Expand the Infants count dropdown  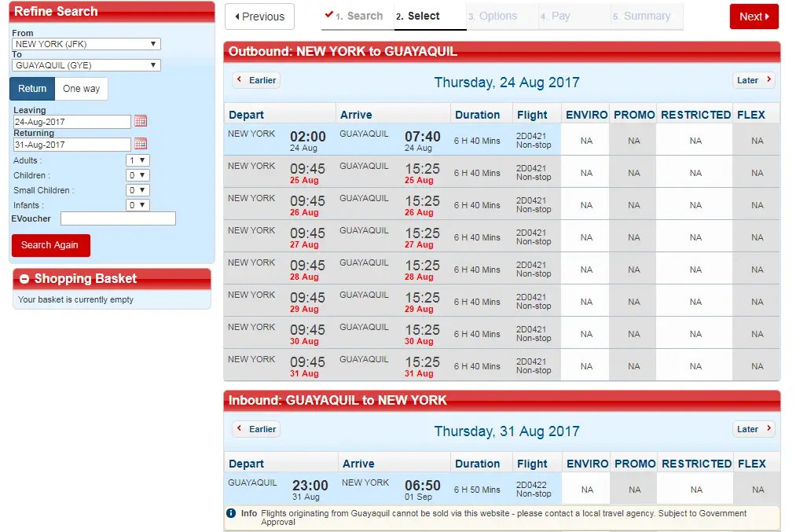[138, 205]
